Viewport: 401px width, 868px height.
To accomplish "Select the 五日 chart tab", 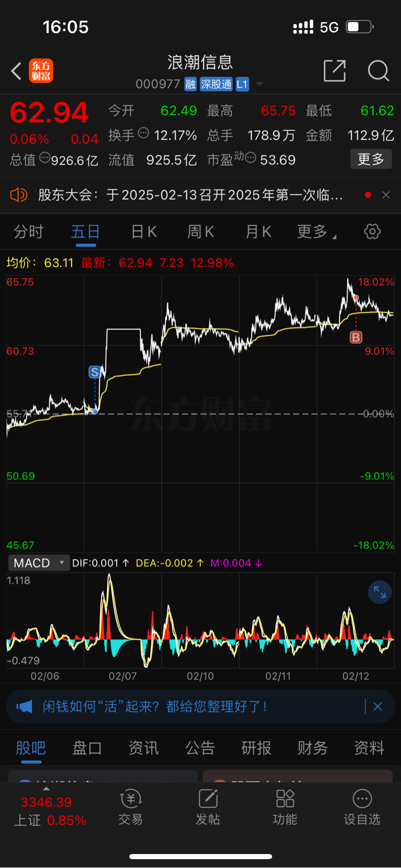I will [x=86, y=232].
